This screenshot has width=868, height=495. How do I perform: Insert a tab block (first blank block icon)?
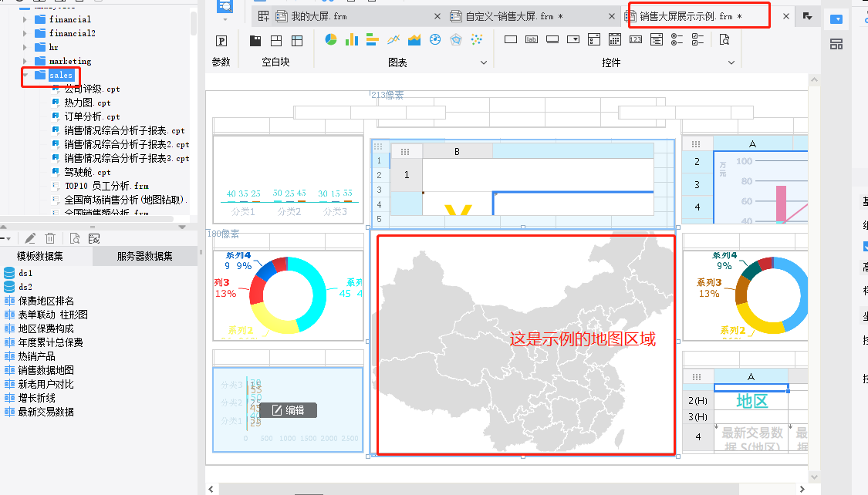coord(255,40)
